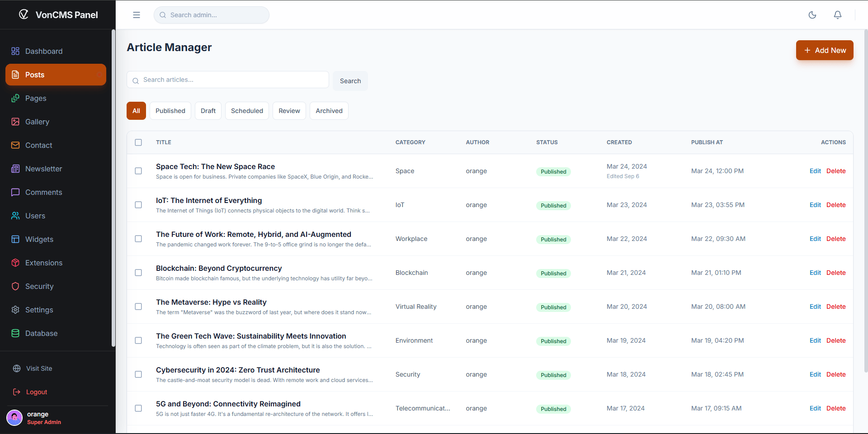Open the Settings gear icon
The height and width of the screenshot is (434, 868).
coord(15,310)
